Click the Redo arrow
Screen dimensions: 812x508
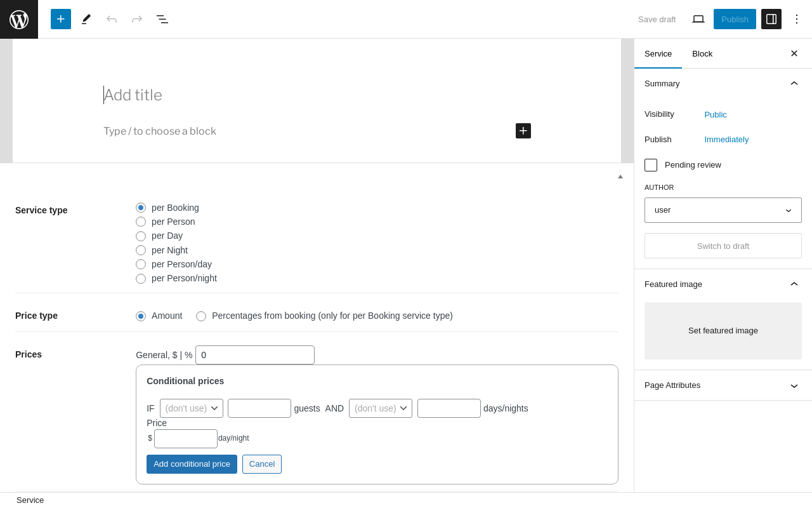tap(137, 19)
